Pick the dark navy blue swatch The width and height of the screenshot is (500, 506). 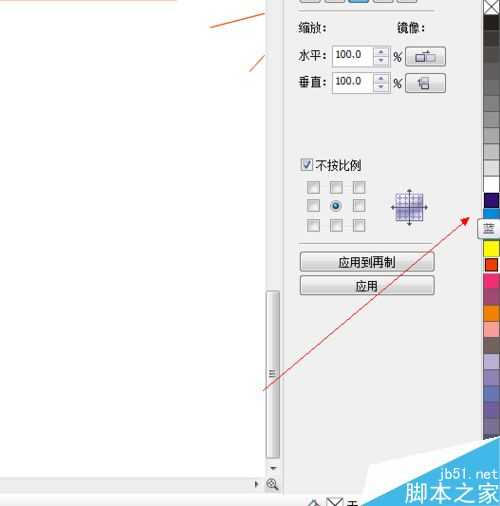[491, 201]
